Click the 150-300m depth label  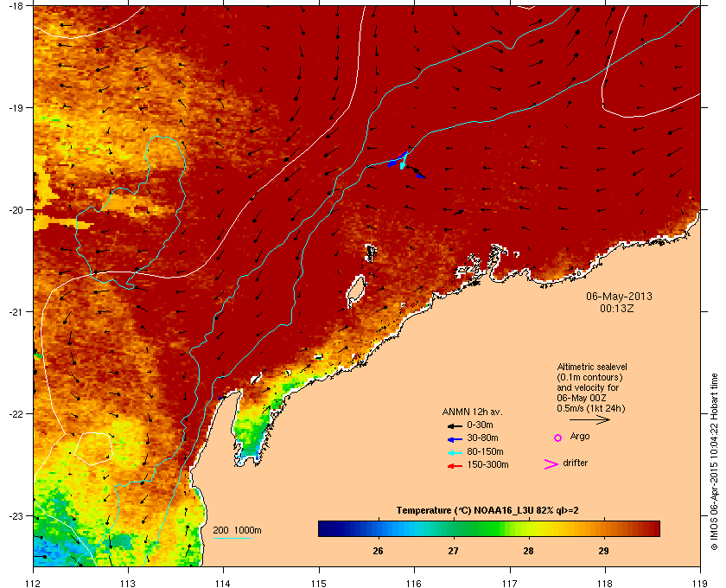click(x=487, y=464)
